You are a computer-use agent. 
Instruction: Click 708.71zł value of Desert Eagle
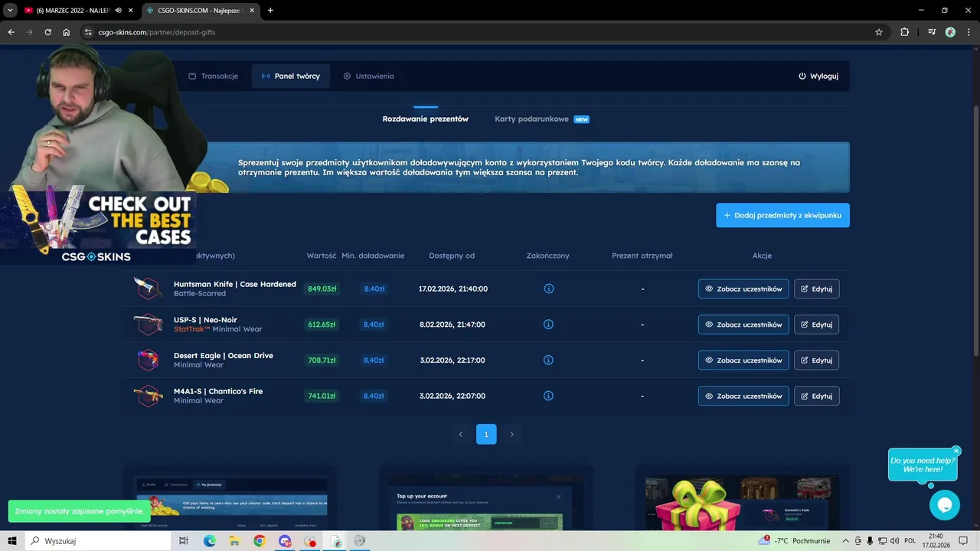[322, 360]
